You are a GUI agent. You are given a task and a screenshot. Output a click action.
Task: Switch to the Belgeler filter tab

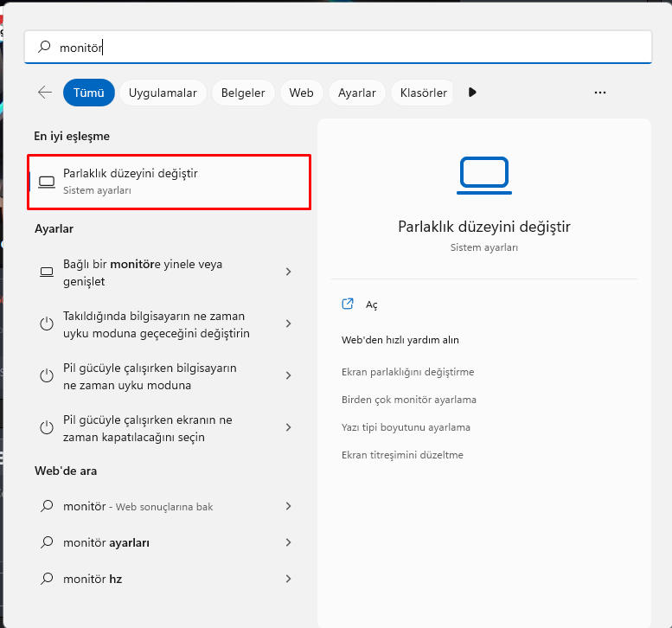point(243,93)
